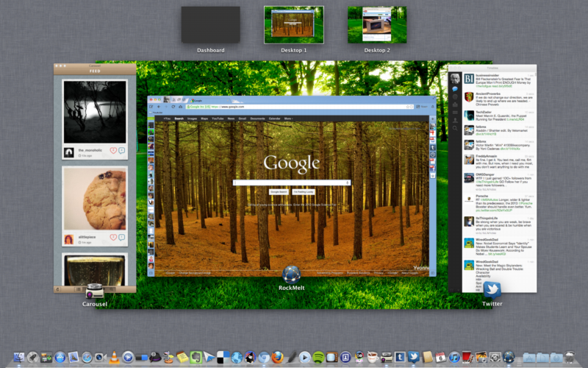The image size is (588, 368).
Task: Open the Address Book icon in Dock
Action: 427,357
